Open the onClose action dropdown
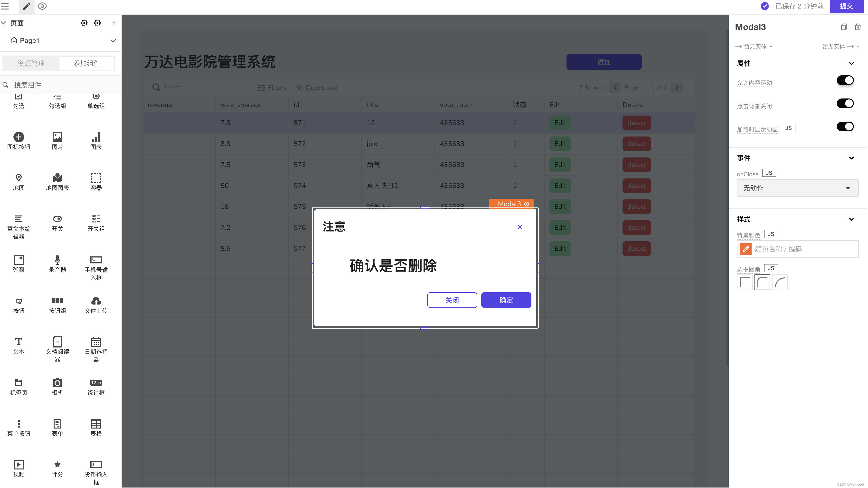The width and height of the screenshot is (868, 488). [x=797, y=188]
